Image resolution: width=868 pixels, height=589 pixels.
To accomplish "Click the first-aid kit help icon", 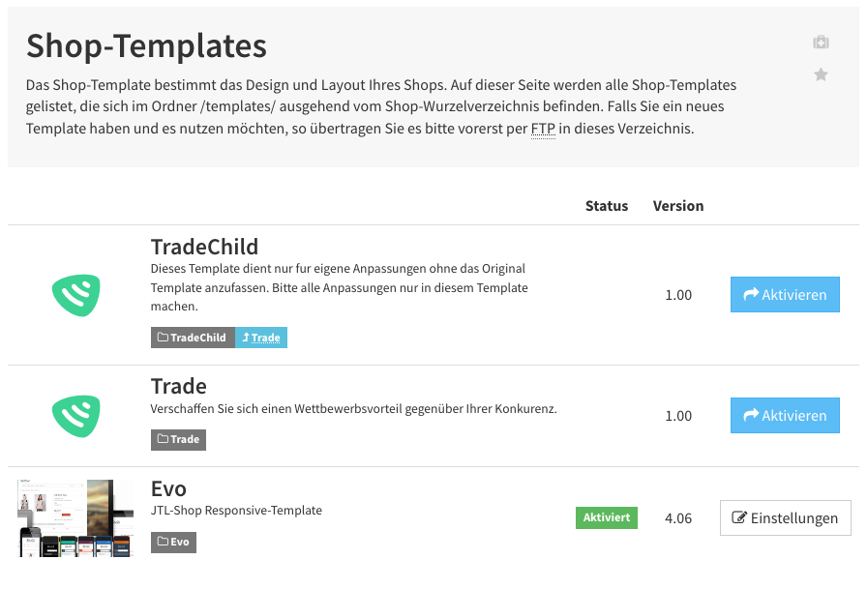I will pyautogui.click(x=821, y=42).
